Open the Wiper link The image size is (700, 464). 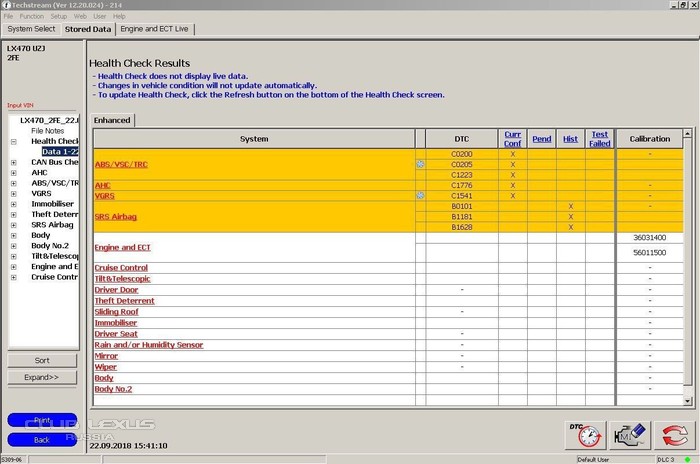pos(105,367)
